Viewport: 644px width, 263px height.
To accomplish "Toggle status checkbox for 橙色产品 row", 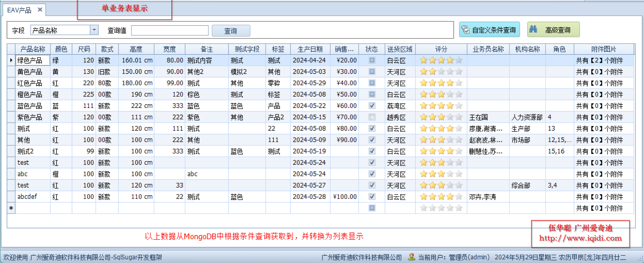I will [372, 94].
